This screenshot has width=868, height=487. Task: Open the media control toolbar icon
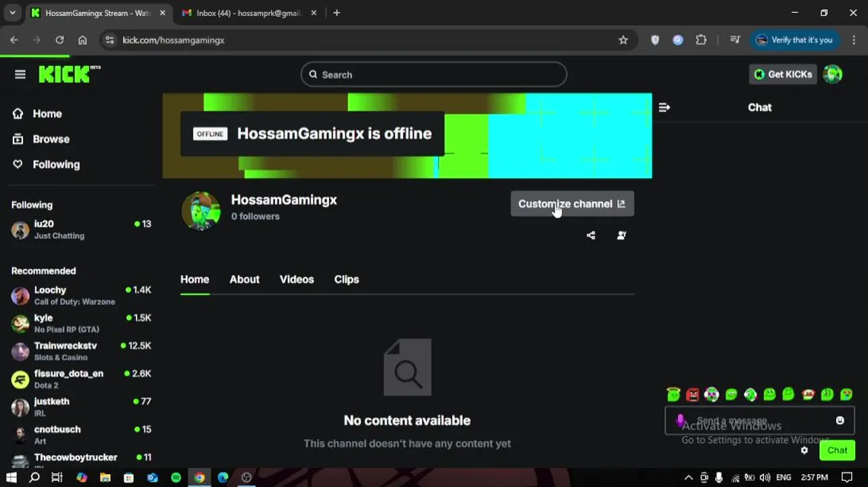tap(735, 40)
